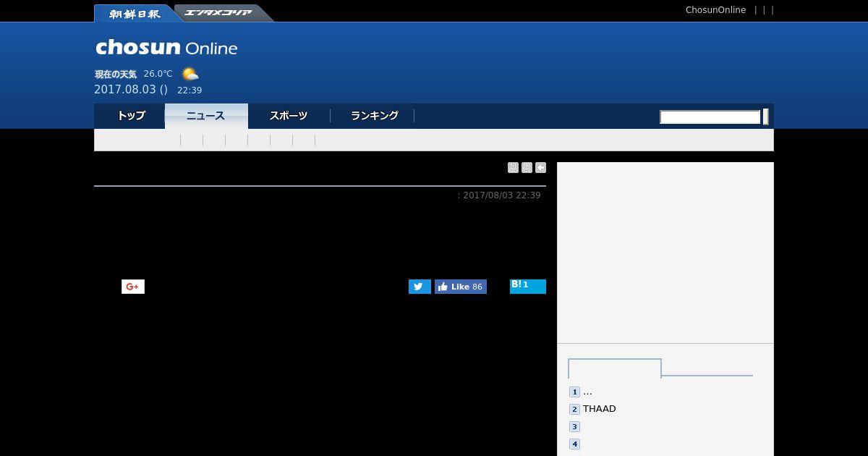868x456 pixels.
Task: Share the article on Twitter
Action: point(420,287)
